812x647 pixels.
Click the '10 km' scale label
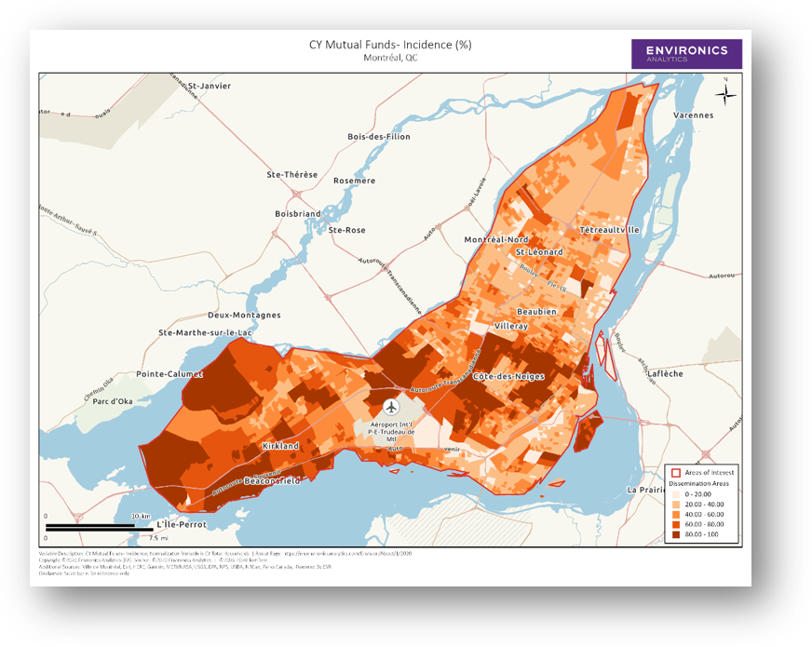point(141,517)
